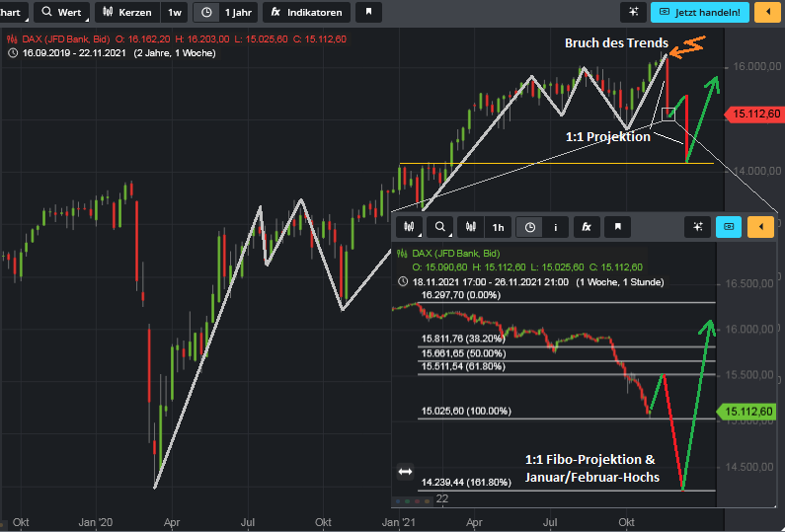Choose the 1 Jahr time range
Image resolution: width=785 pixels, height=532 pixels.
(x=225, y=13)
